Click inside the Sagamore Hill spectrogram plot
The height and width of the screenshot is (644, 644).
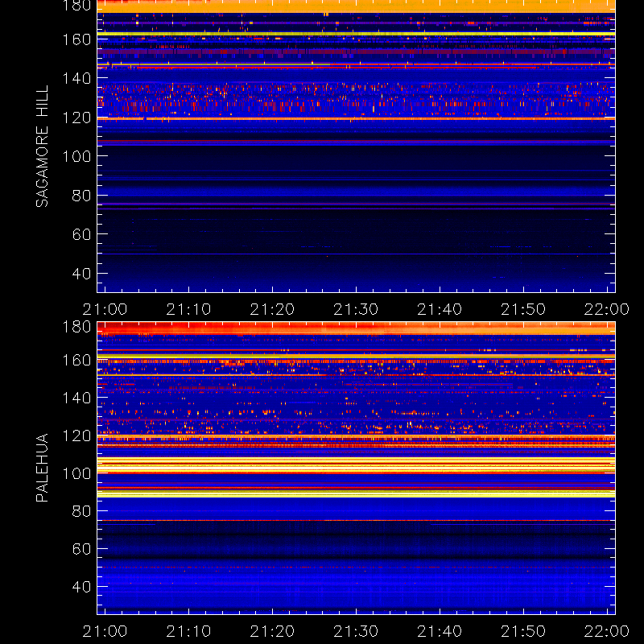coord(356,147)
